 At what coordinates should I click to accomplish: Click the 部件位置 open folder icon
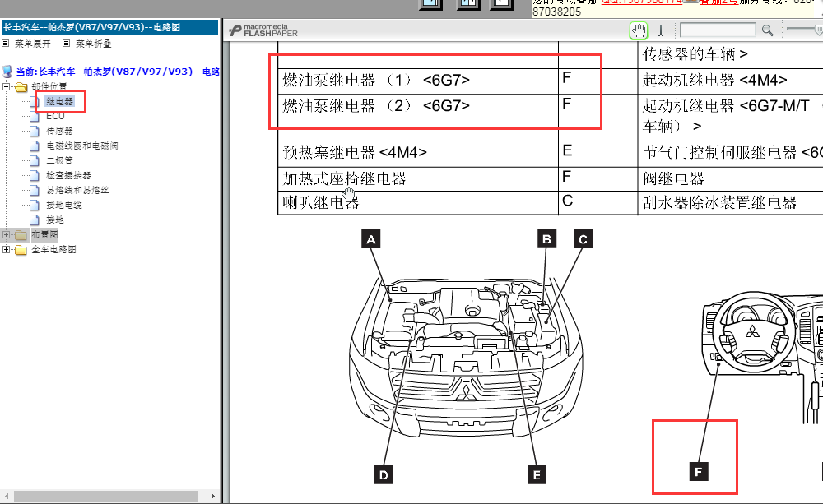pos(21,86)
